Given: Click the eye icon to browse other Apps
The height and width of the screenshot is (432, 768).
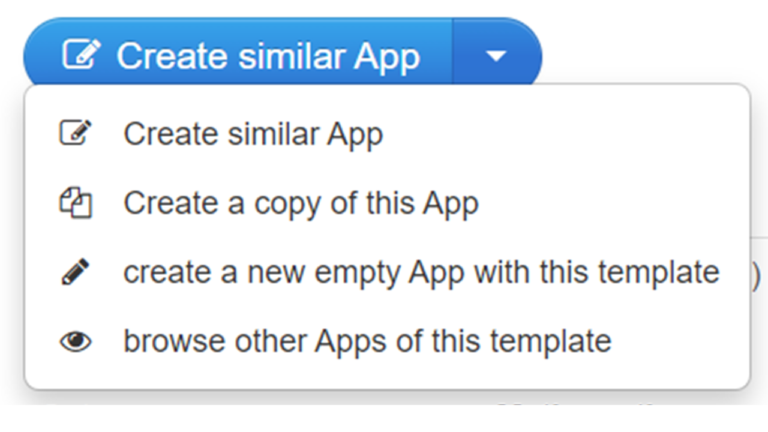Looking at the screenshot, I should [x=75, y=341].
